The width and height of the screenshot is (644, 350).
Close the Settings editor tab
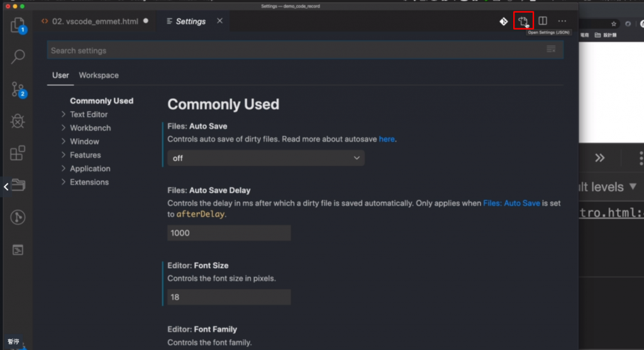219,21
